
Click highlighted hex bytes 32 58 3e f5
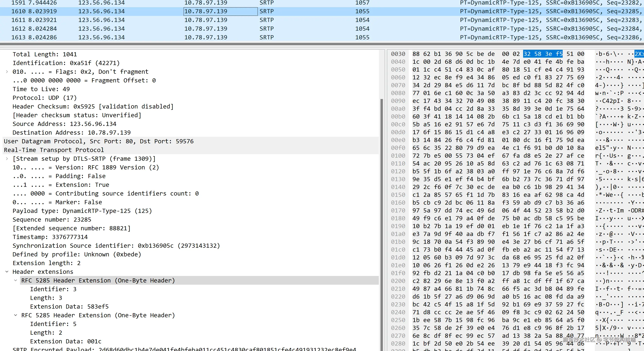pos(542,54)
